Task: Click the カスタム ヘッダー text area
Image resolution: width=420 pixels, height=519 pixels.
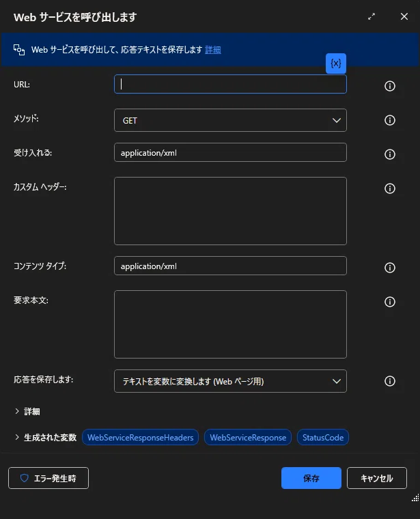Action: point(230,211)
